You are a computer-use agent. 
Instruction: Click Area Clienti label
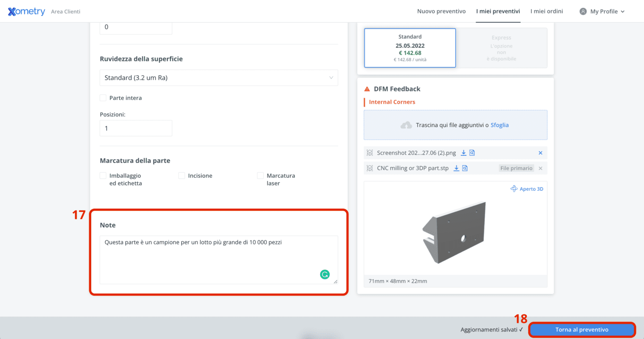pos(66,12)
